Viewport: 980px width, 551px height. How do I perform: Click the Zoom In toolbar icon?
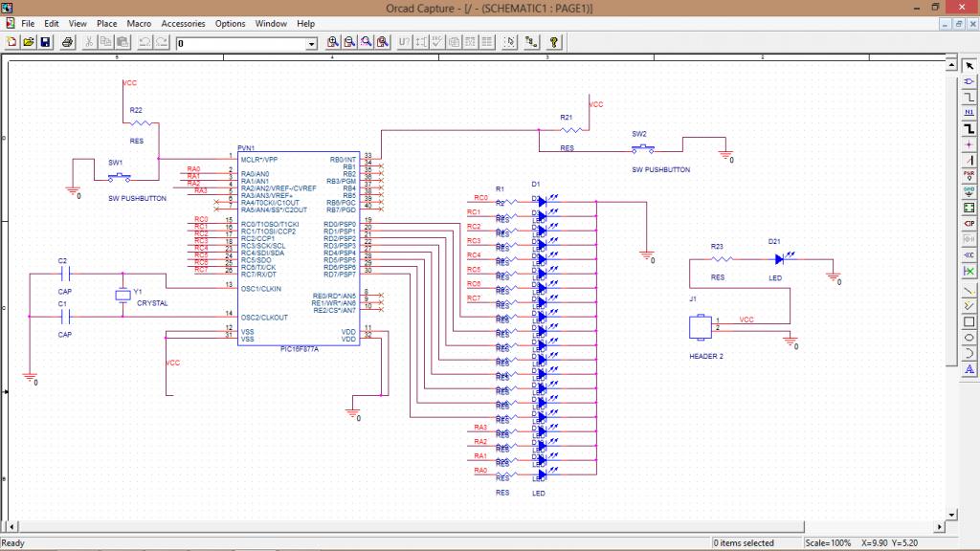pyautogui.click(x=333, y=42)
